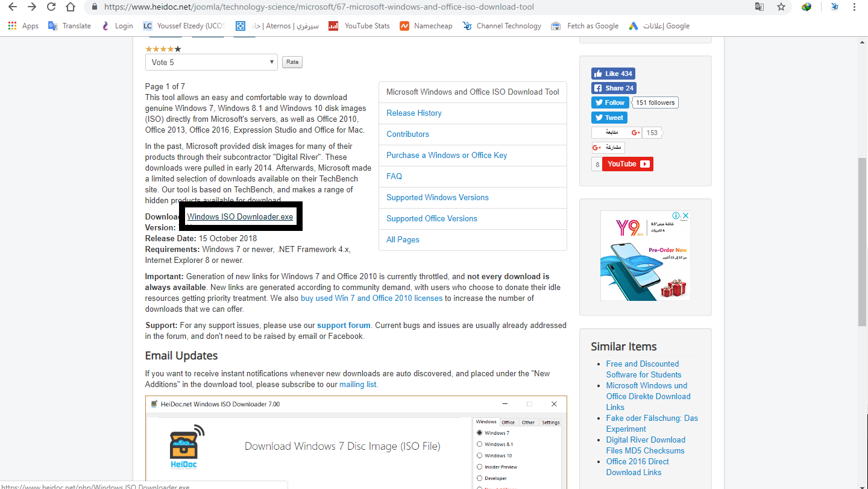The height and width of the screenshot is (489, 868).
Task: Switch to Other tab in the tool screenshot
Action: click(x=529, y=422)
